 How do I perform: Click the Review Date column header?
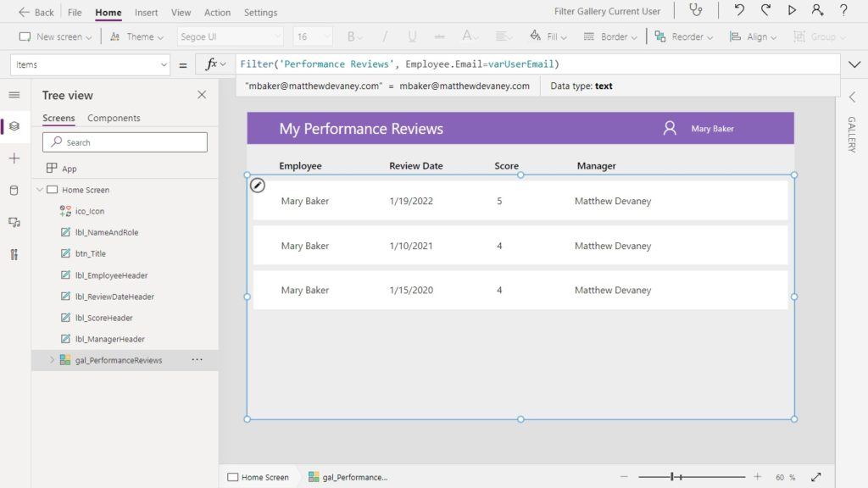415,165
